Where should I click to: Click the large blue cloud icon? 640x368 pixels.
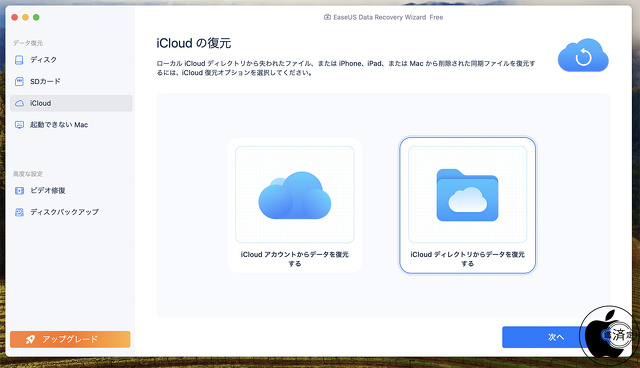[x=295, y=195]
